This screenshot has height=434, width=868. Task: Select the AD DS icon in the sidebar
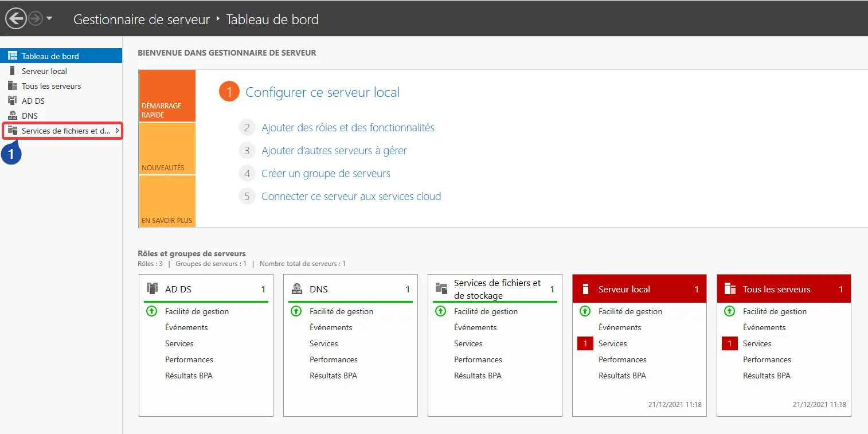[13, 100]
